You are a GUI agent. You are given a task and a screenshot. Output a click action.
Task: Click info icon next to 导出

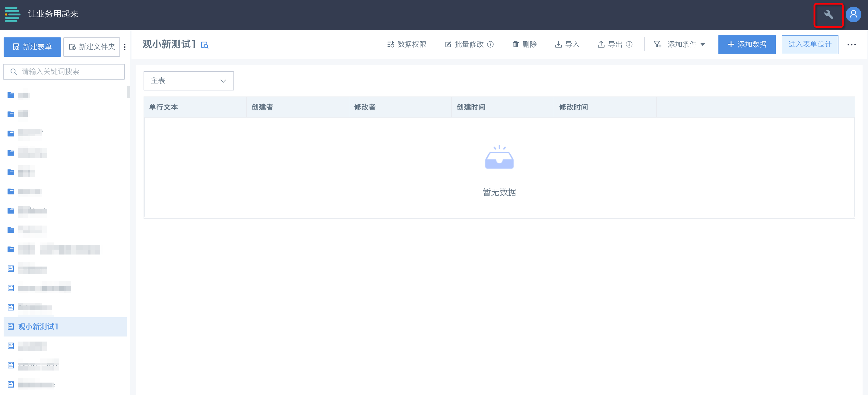(629, 44)
